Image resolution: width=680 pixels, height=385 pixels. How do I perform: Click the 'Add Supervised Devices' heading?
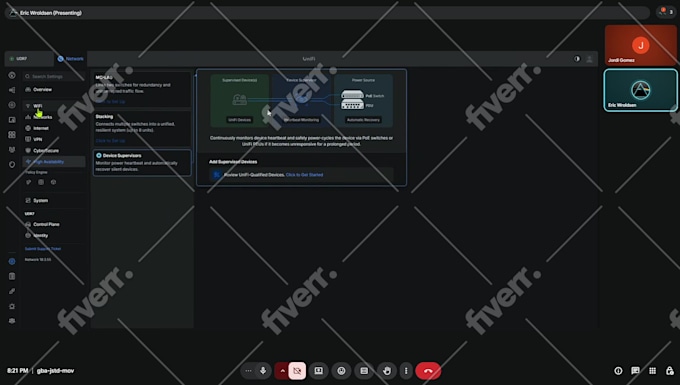click(233, 162)
